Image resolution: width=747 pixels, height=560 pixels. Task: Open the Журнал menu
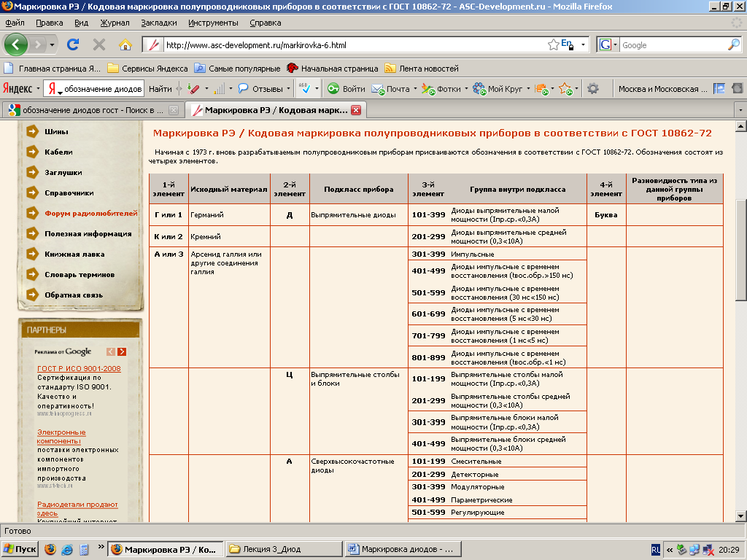coord(115,23)
